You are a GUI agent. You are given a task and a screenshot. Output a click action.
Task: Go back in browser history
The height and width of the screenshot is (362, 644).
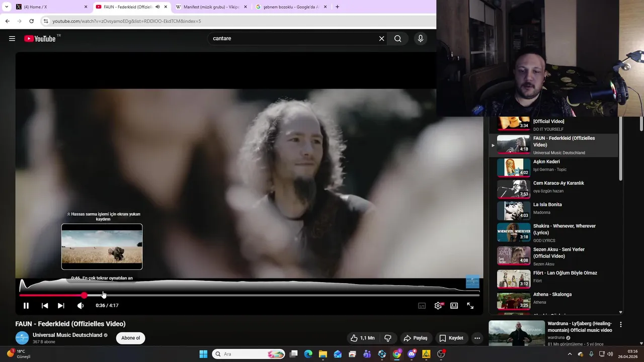pos(7,21)
